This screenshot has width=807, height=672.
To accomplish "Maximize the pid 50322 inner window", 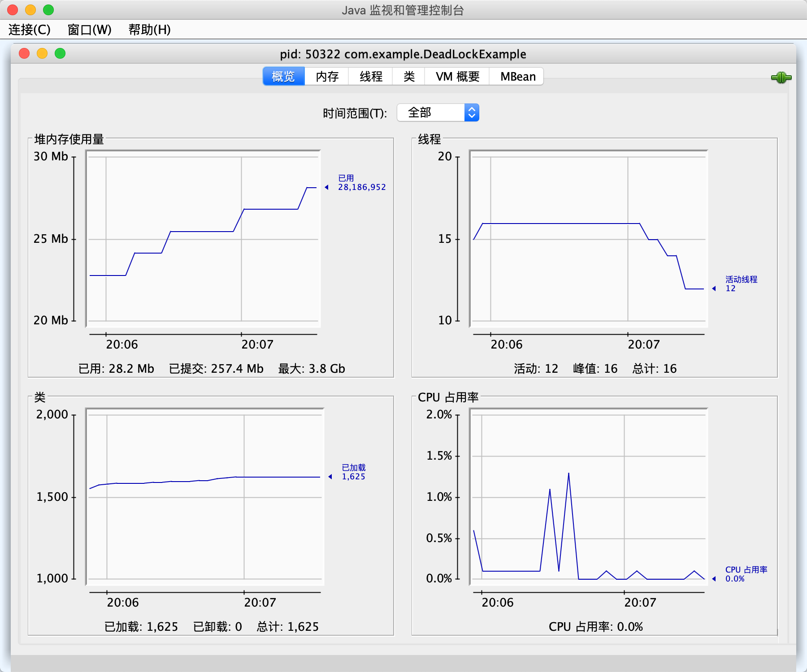I will 60,54.
